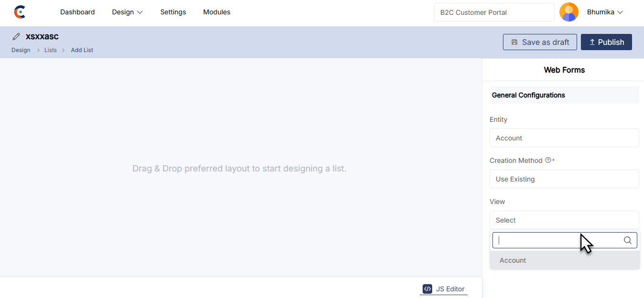Open the JS Editor
The width and height of the screenshot is (644, 298).
coord(444,289)
